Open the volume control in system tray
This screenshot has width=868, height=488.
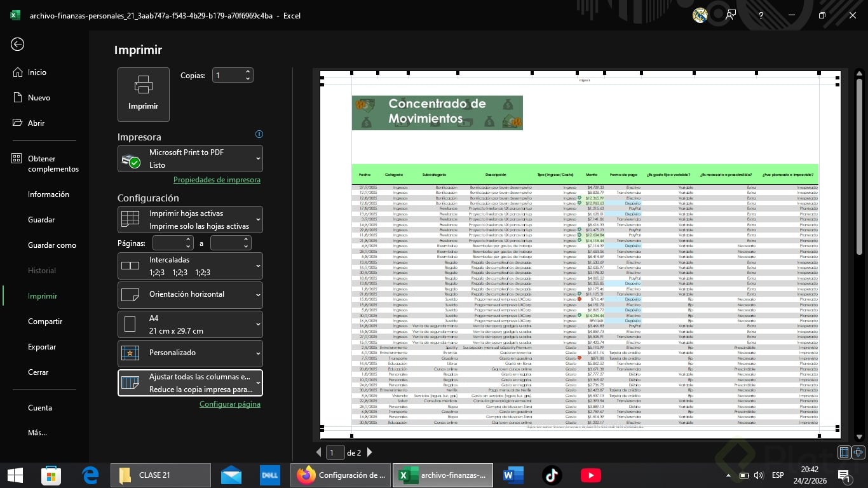(x=758, y=475)
